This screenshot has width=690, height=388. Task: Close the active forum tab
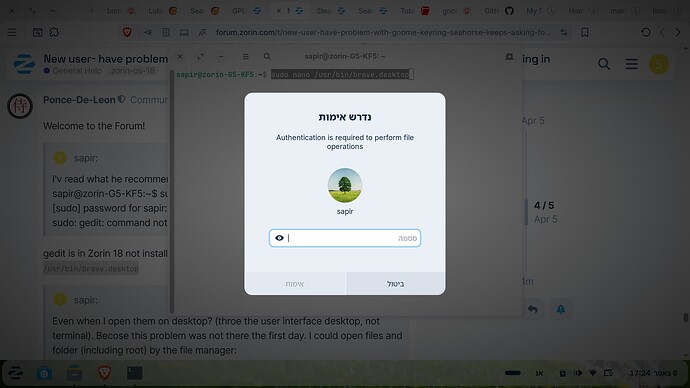pos(279,11)
